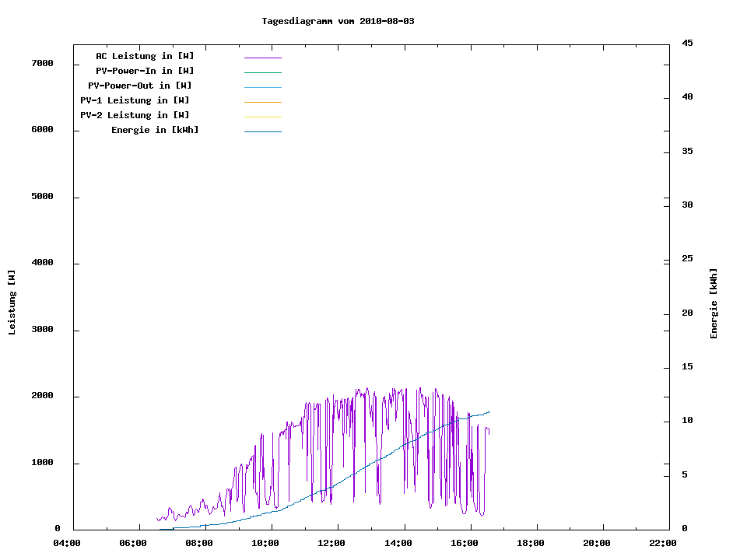Click the blue PV-Power-Out legend line sample
Screen dimensions: 747x560
pyautogui.click(x=262, y=87)
